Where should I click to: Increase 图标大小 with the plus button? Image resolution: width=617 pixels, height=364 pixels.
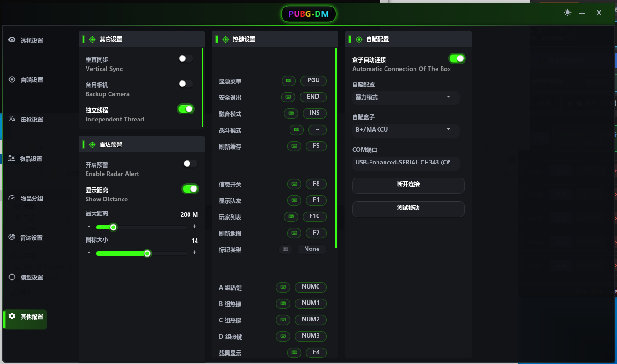(x=195, y=253)
